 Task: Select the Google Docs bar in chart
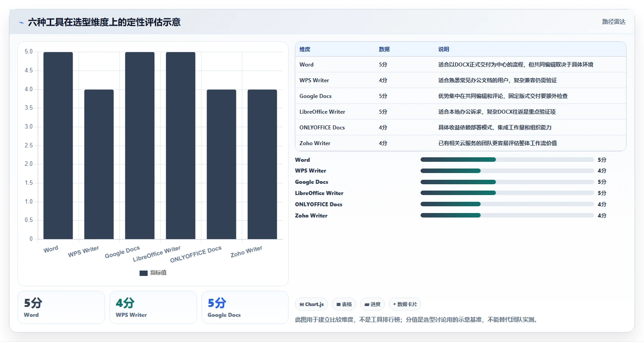(x=140, y=146)
